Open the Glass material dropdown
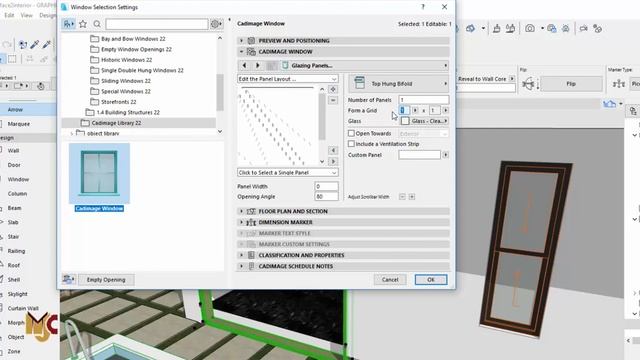The image size is (640, 360). 424,121
